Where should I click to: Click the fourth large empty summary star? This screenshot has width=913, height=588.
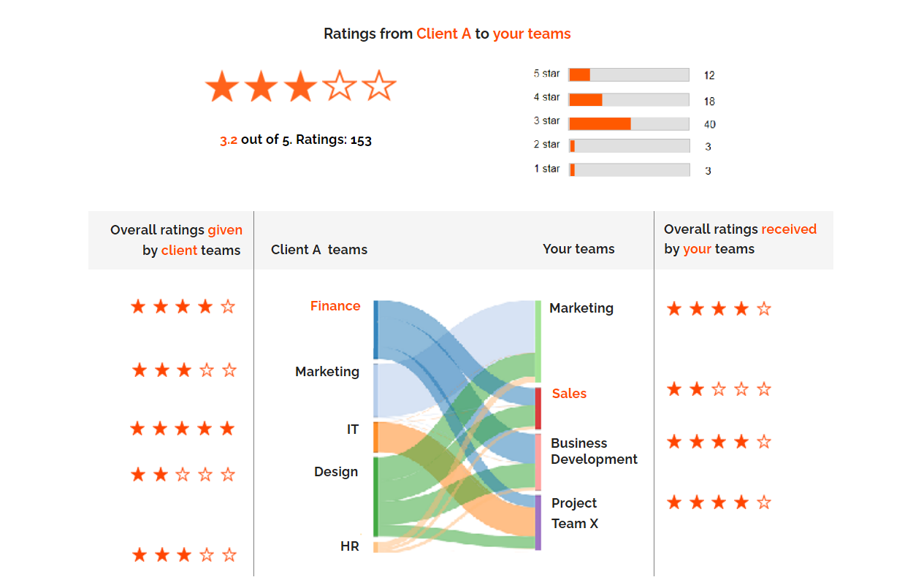pyautogui.click(x=340, y=86)
